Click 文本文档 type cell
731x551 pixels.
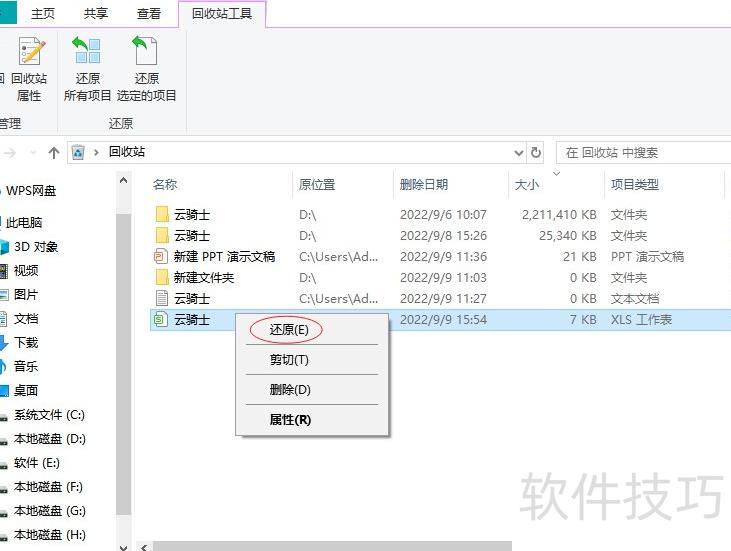tap(634, 298)
